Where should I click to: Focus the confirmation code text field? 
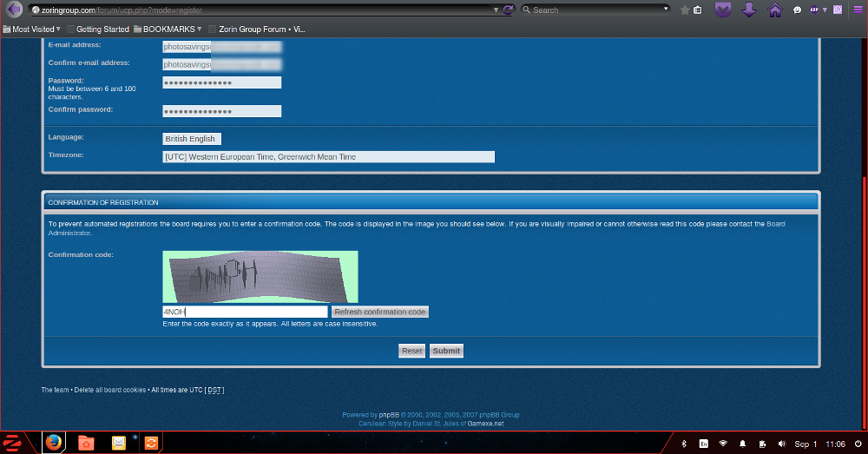(245, 312)
